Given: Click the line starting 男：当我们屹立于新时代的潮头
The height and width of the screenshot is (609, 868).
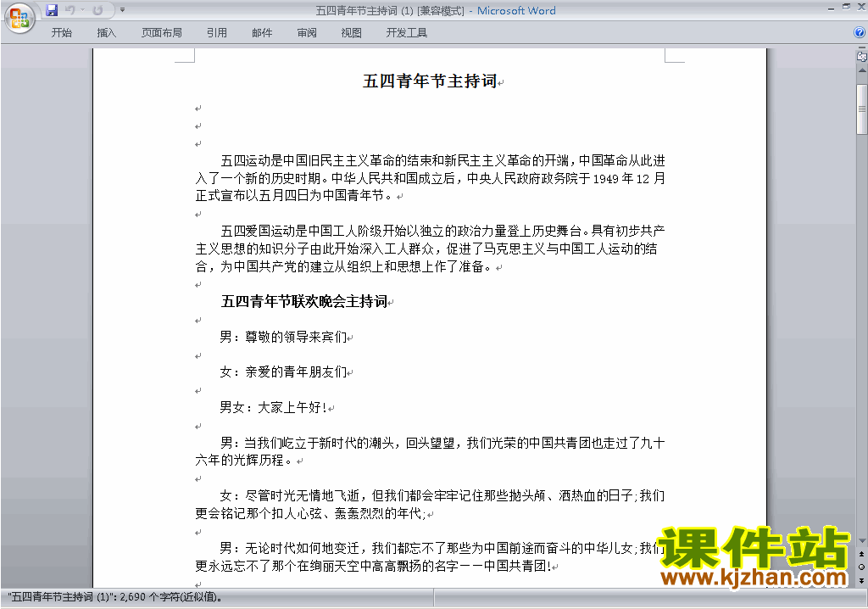Looking at the screenshot, I should [x=442, y=443].
